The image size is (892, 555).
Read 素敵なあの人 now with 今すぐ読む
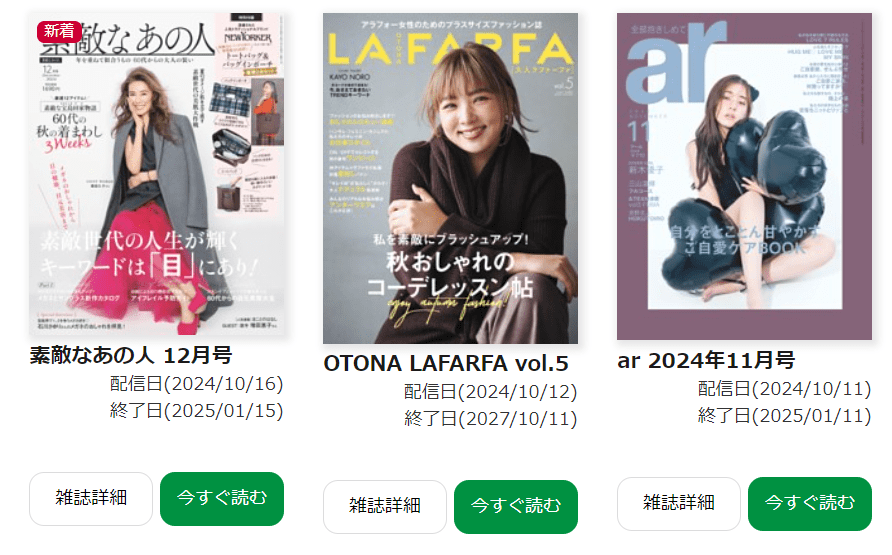point(222,499)
